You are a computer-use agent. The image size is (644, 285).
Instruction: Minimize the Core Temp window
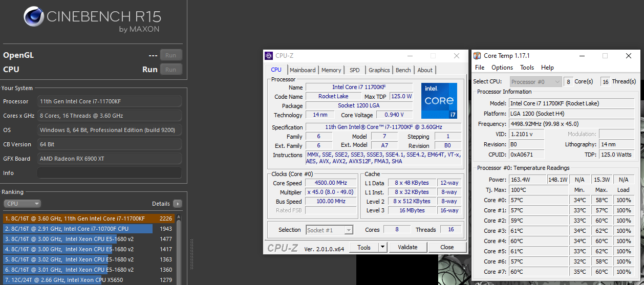click(x=581, y=56)
